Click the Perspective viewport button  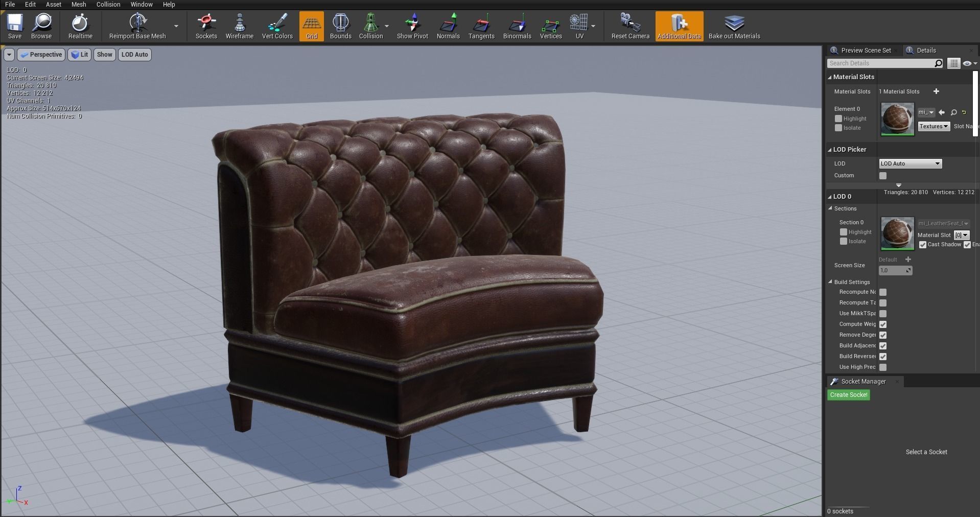pyautogui.click(x=41, y=55)
